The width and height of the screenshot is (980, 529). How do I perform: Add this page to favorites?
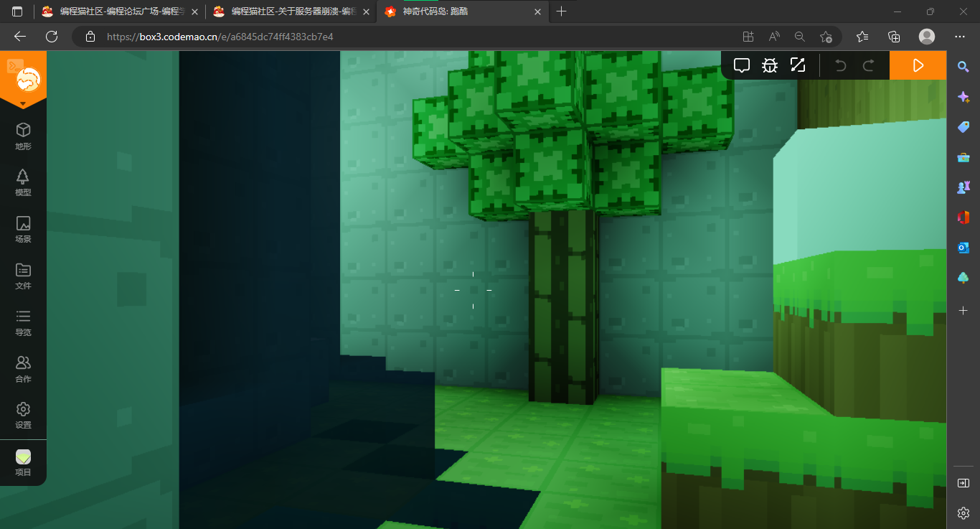coord(826,37)
